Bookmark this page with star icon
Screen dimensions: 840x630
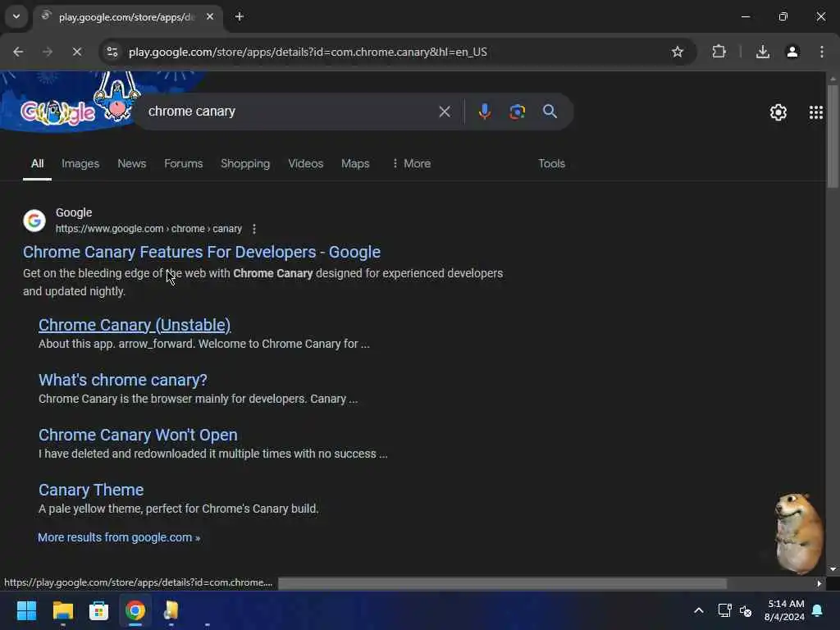[677, 52]
